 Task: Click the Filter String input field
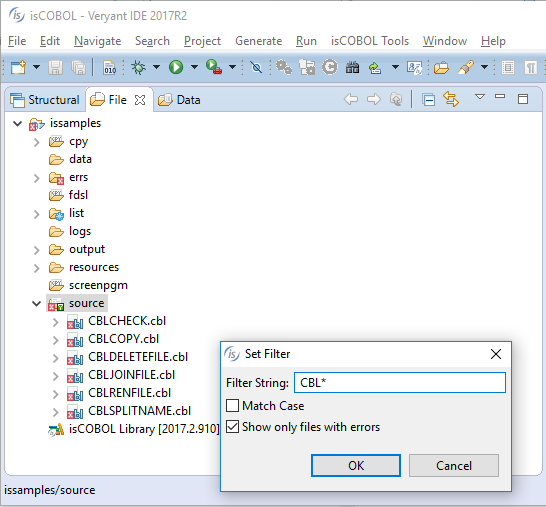400,383
